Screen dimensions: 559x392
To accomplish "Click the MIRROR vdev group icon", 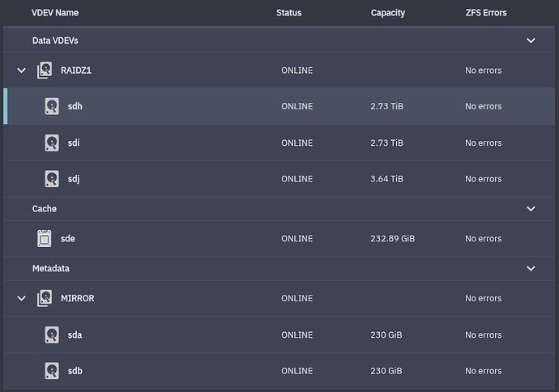I will point(45,298).
